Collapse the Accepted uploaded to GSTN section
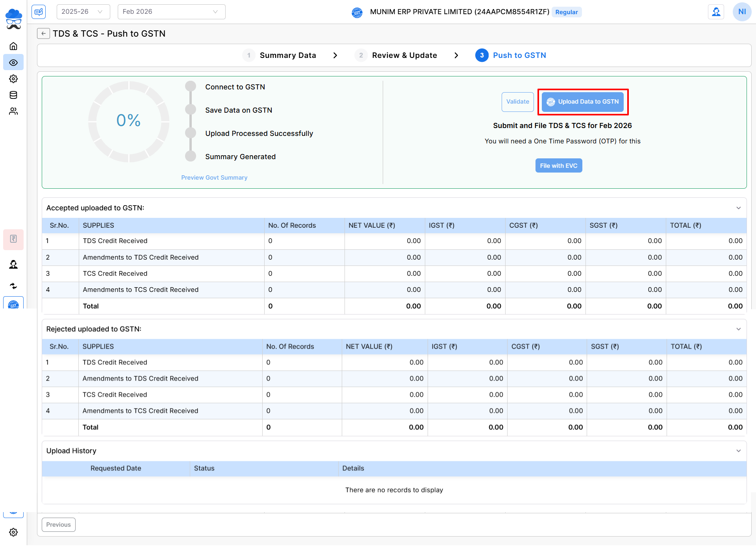756x546 pixels. tap(738, 208)
